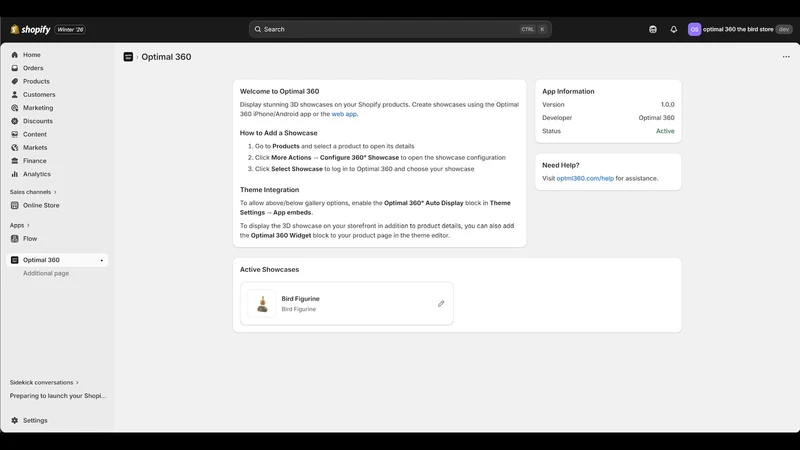The height and width of the screenshot is (450, 800).
Task: Click the Marketing icon in sidebar
Action: [x=15, y=108]
